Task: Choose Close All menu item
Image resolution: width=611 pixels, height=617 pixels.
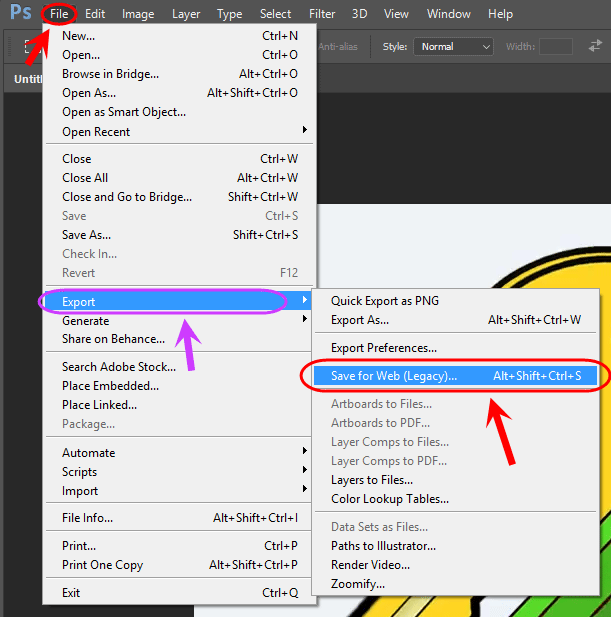Action: [x=180, y=178]
